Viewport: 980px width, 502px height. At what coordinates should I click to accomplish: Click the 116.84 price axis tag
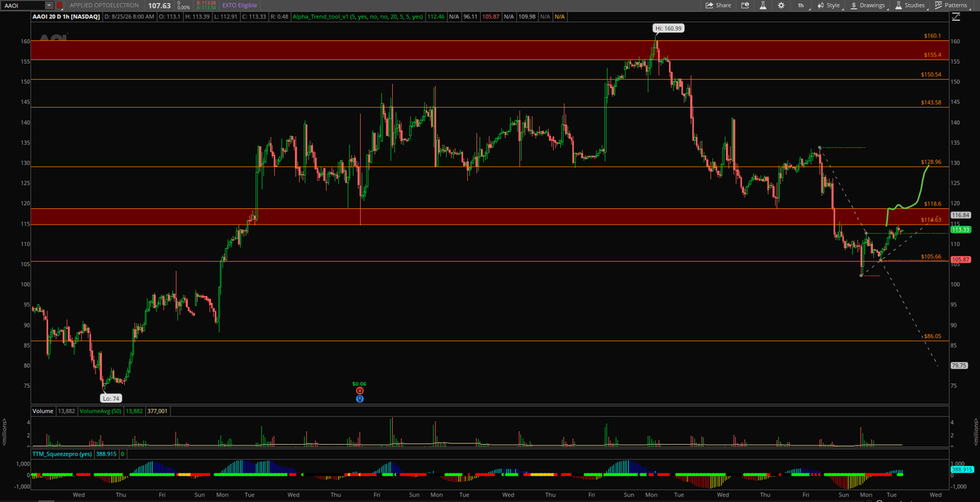(x=960, y=215)
